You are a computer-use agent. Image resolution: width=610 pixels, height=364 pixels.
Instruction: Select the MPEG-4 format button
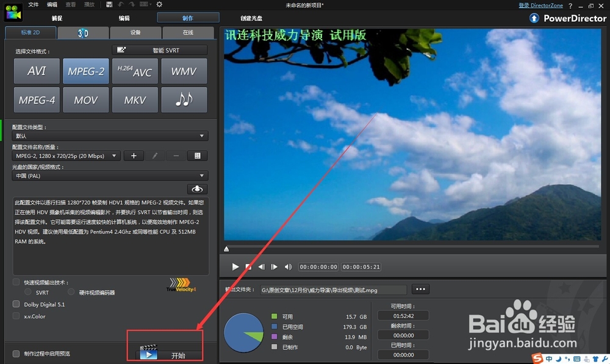[37, 100]
